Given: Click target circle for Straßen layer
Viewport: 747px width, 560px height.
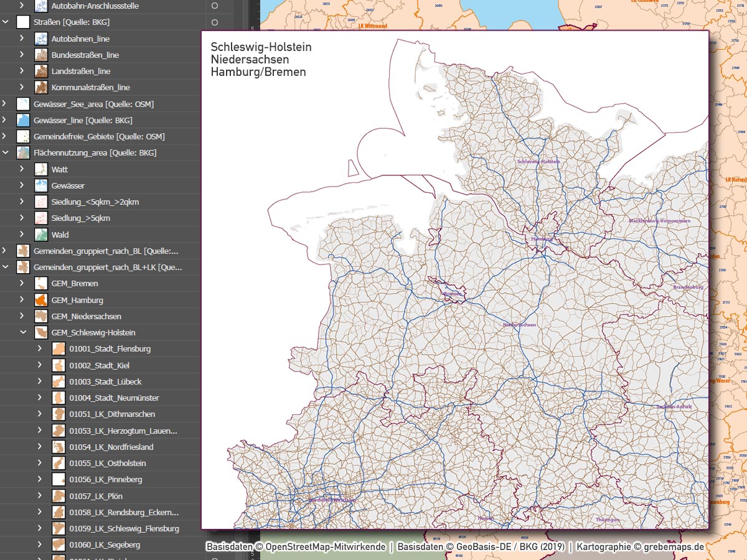Looking at the screenshot, I should (215, 22).
